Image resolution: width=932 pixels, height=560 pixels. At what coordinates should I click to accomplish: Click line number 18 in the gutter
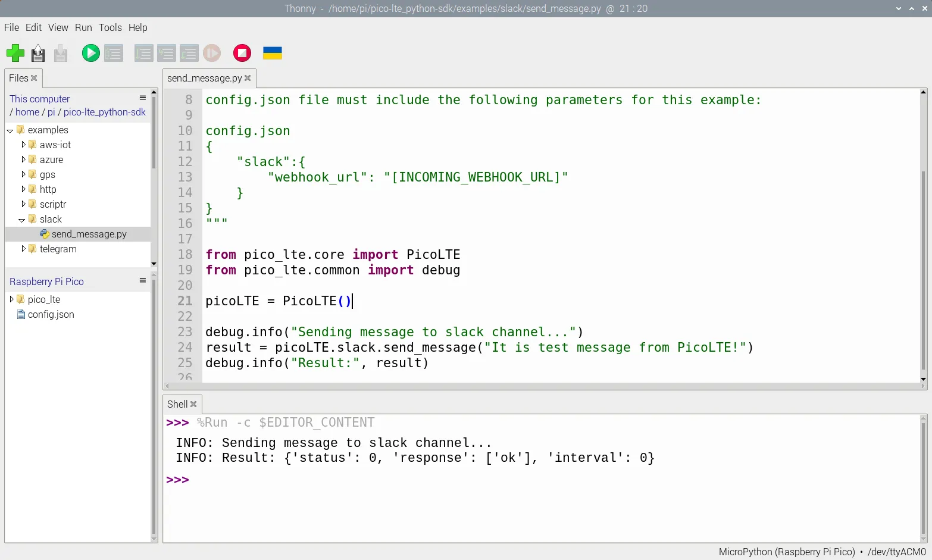point(185,255)
